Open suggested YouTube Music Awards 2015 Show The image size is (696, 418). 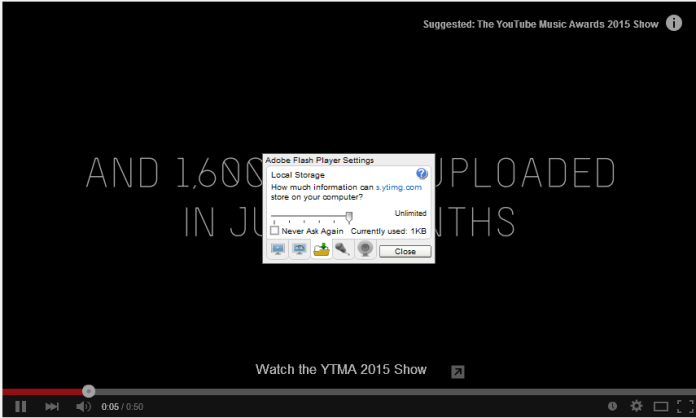[x=541, y=24]
